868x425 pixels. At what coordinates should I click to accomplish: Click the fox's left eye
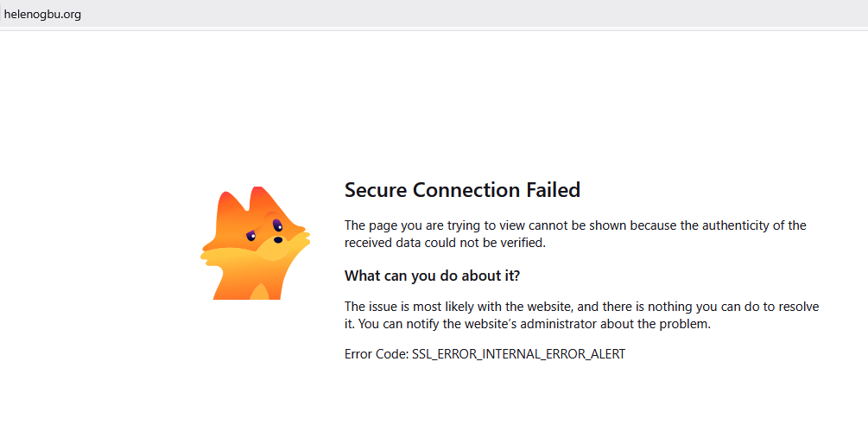coord(250,237)
